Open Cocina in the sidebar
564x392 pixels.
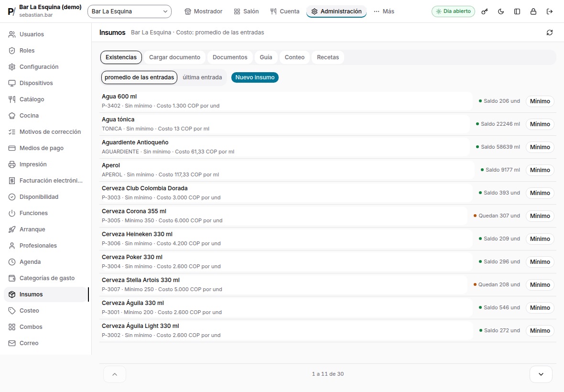pyautogui.click(x=46, y=115)
